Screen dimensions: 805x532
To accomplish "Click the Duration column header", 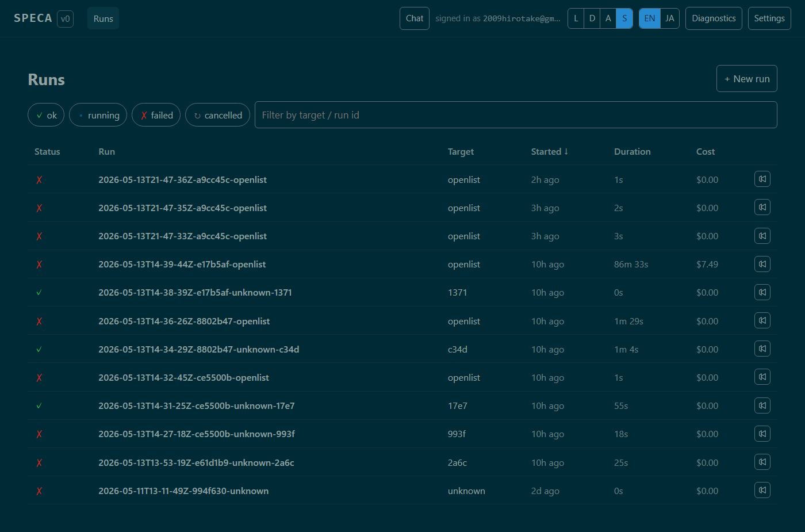I will click(x=632, y=152).
